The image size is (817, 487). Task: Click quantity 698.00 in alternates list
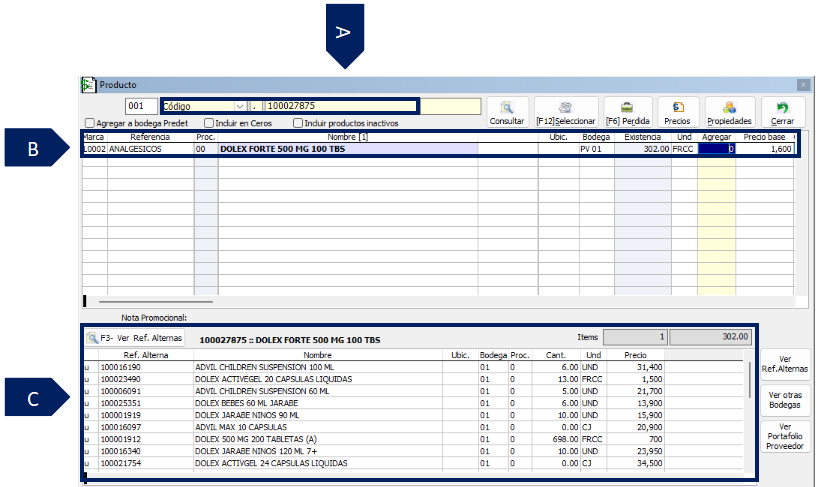click(x=565, y=439)
